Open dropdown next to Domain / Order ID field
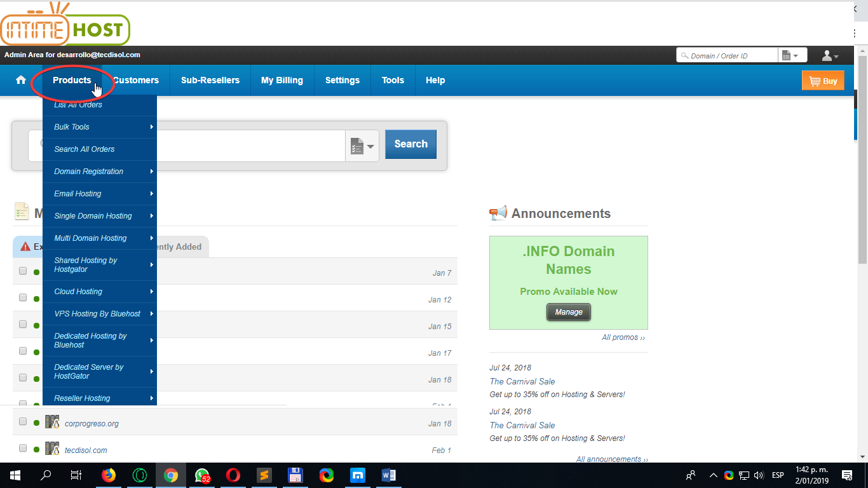Screen dimensions: 868x488 792,56
